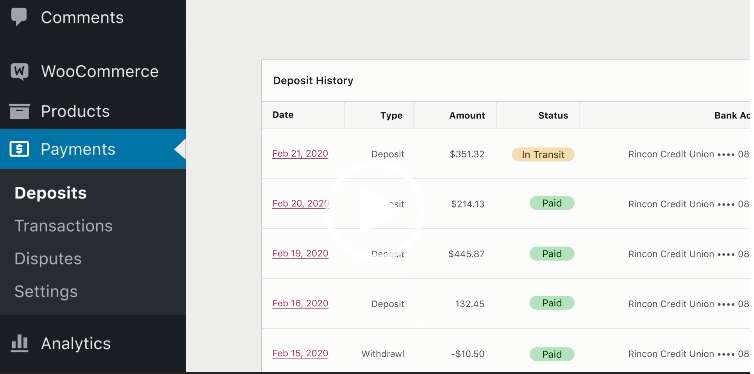Open the WooCommerce menu label
754x374 pixels.
(x=100, y=72)
